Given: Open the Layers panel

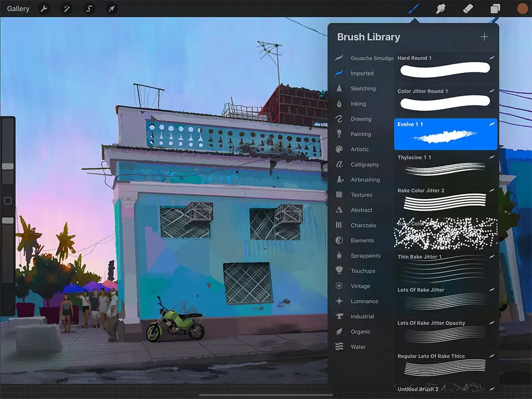Looking at the screenshot, I should (x=495, y=9).
